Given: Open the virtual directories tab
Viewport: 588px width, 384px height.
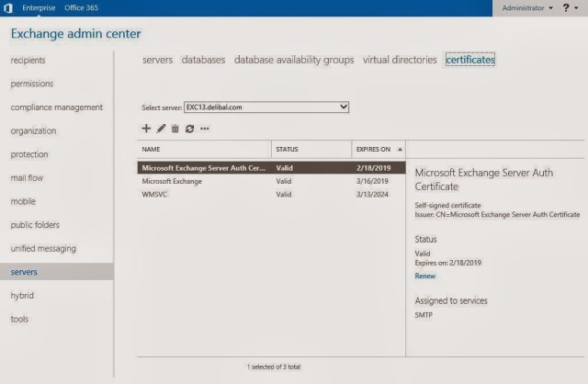Looking at the screenshot, I should 400,60.
